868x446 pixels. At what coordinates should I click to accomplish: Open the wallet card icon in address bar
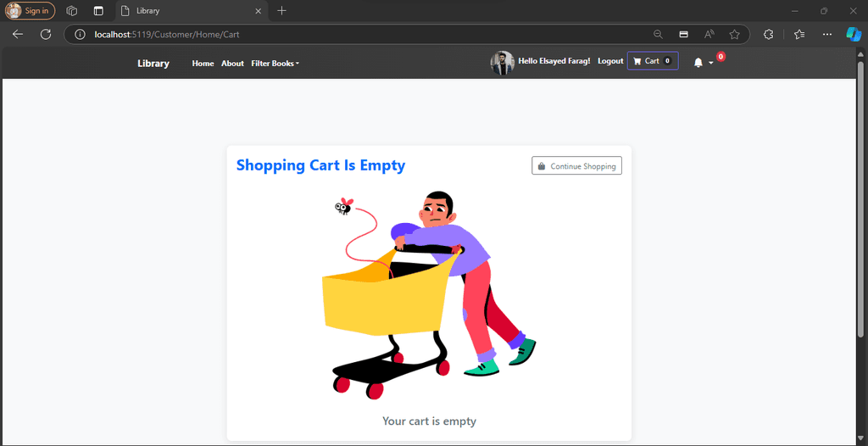(684, 35)
